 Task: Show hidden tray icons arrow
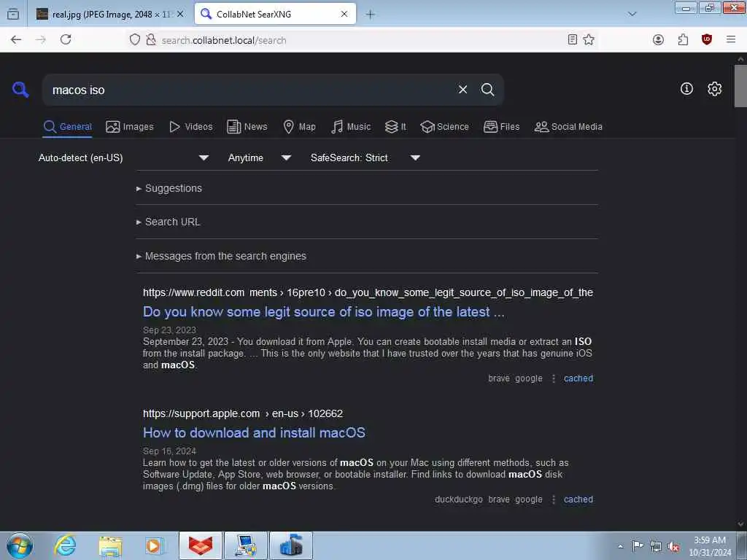[620, 546]
